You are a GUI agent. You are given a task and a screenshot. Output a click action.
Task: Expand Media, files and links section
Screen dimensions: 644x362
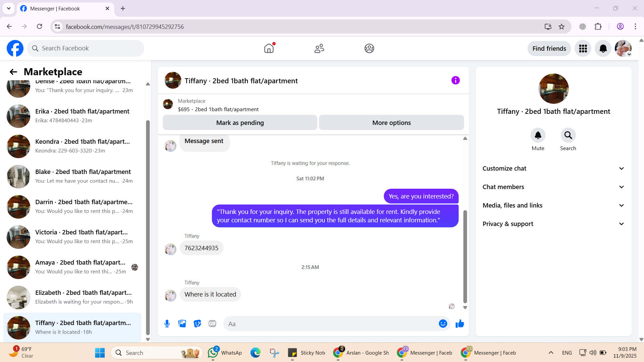[x=553, y=206]
